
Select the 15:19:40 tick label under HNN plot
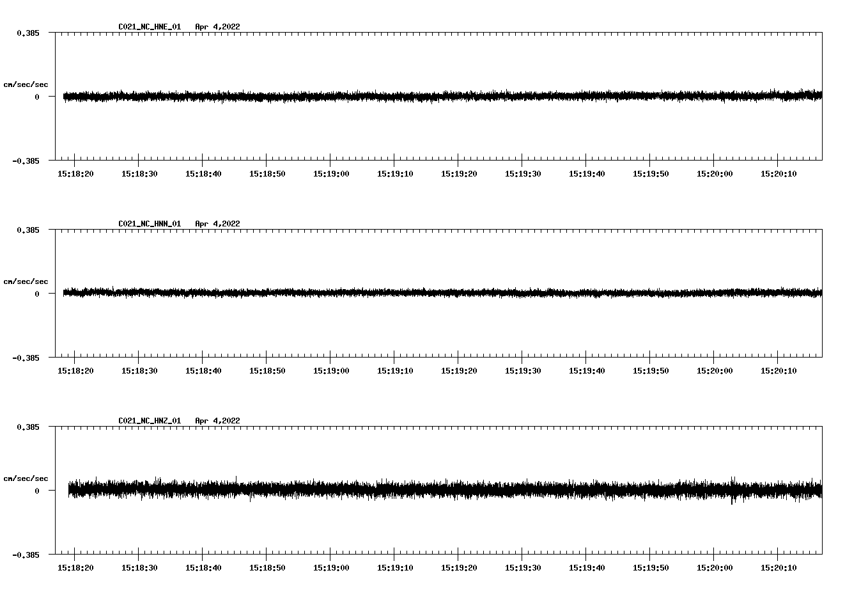pyautogui.click(x=587, y=371)
